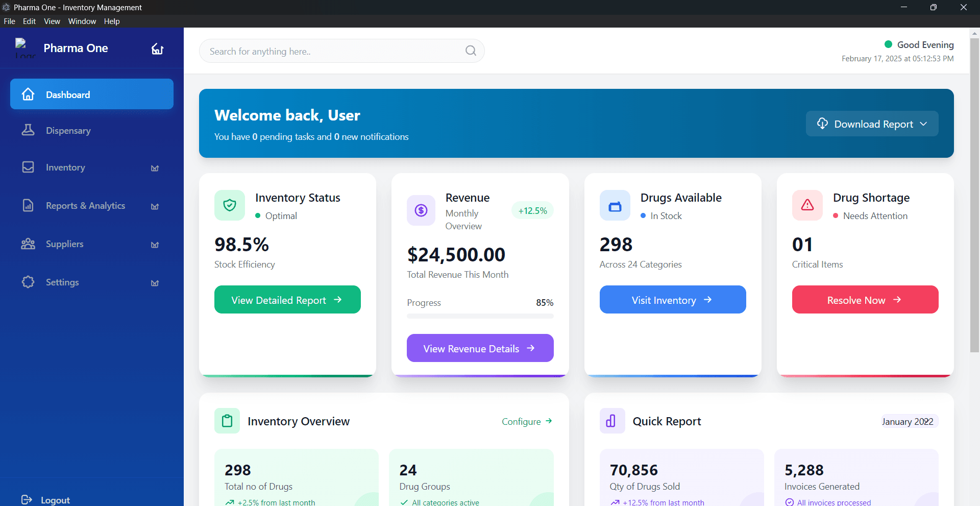This screenshot has height=506, width=980.
Task: Focus the Search for anything here field
Action: point(341,51)
